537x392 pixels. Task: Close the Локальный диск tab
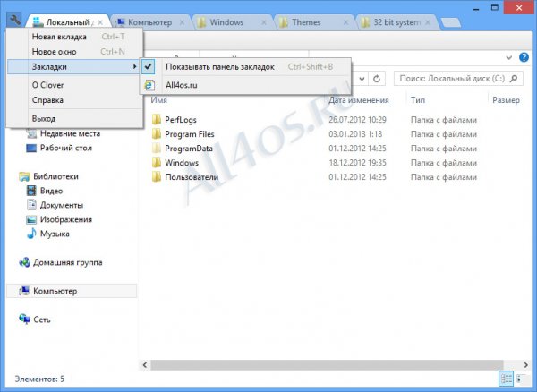(x=100, y=22)
